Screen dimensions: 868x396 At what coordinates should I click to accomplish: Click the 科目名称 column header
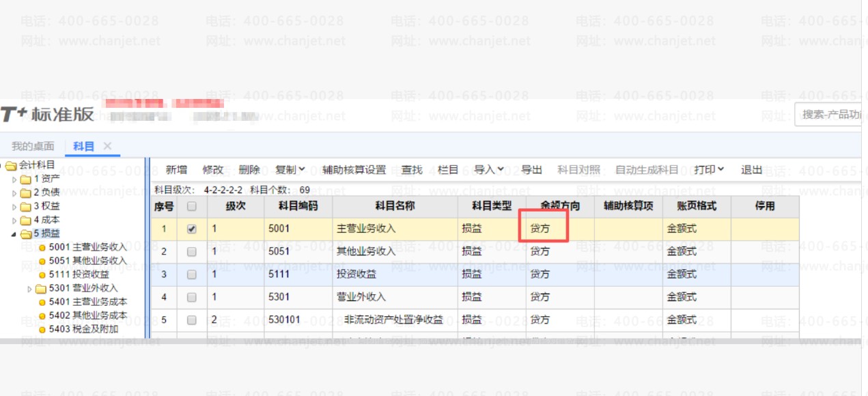395,206
